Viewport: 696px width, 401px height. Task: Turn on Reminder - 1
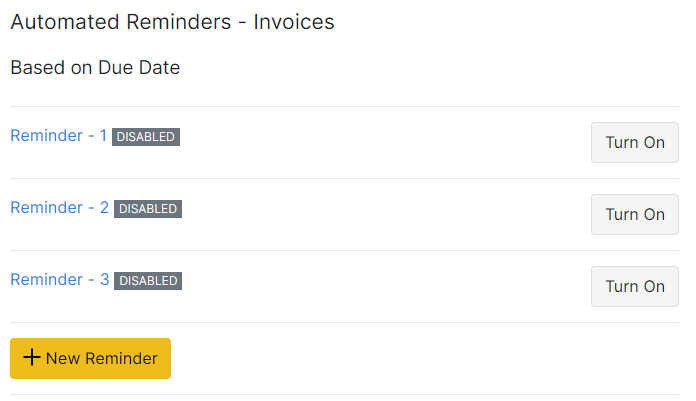coord(634,142)
